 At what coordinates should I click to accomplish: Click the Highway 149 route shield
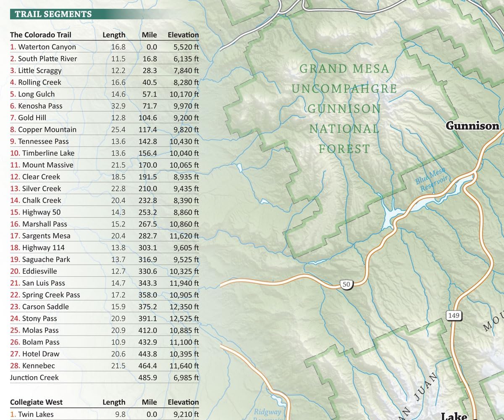tap(454, 315)
